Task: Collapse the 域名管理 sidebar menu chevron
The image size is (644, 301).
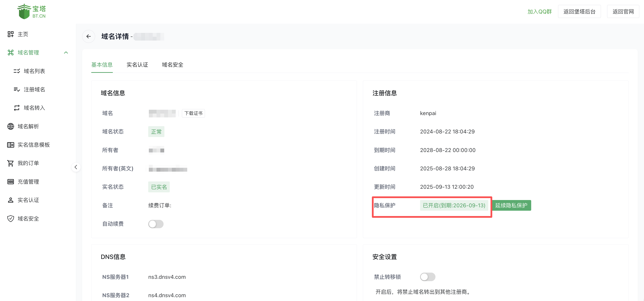Action: [x=66, y=53]
